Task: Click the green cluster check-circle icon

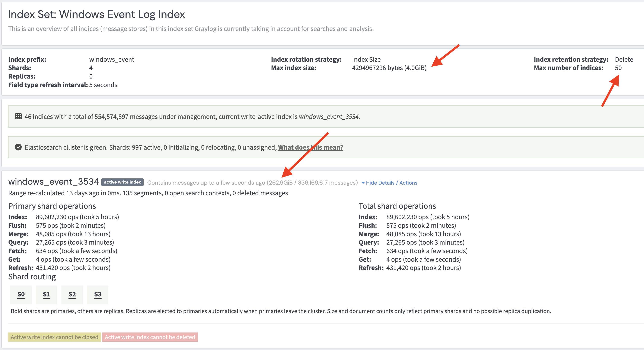Action: (18, 147)
